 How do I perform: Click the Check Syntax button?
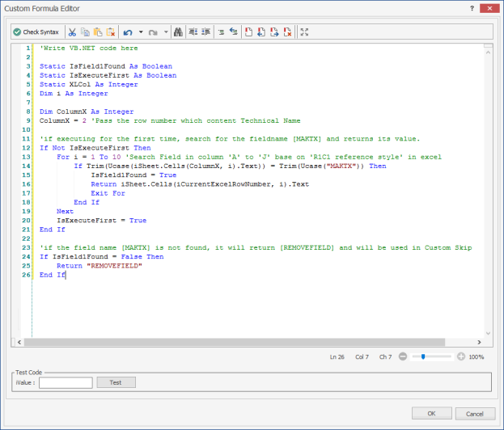tap(36, 32)
